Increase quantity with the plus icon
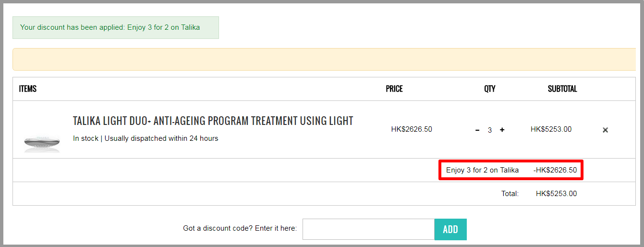This screenshot has height=247, width=644. click(x=502, y=130)
